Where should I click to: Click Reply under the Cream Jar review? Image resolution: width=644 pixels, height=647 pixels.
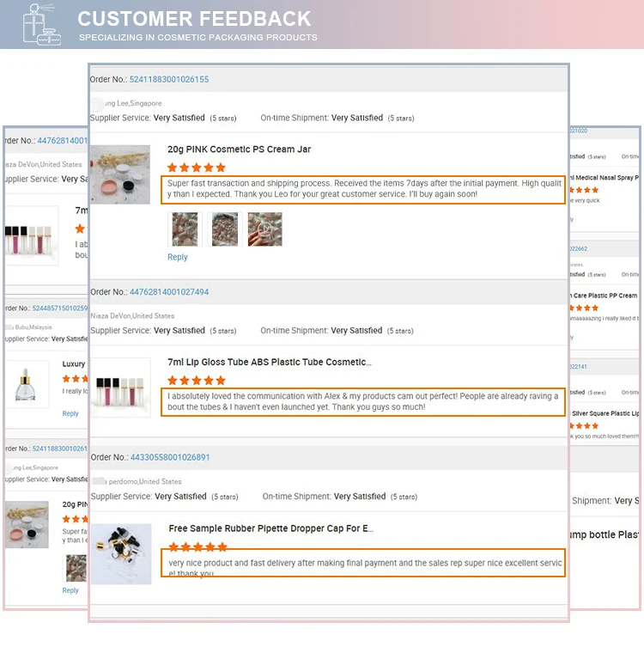177,257
